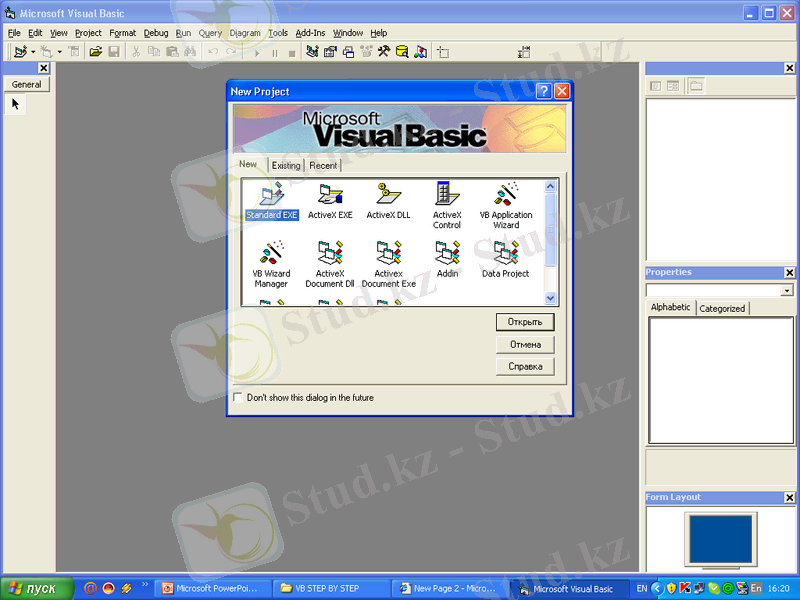Screen dimensions: 800x600
Task: Click the Open Project folder toolbar icon
Action: [x=96, y=51]
